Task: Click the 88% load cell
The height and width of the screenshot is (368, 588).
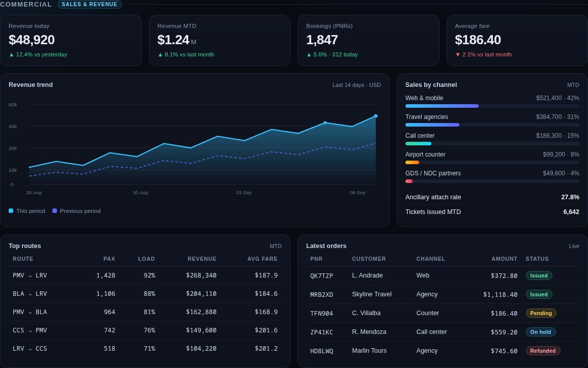Action: point(149,294)
